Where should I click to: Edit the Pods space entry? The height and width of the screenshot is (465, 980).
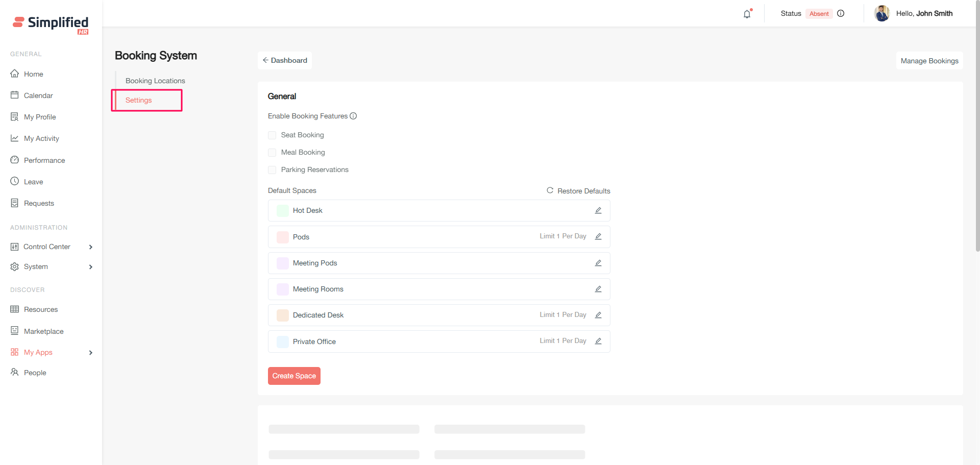coord(598,236)
